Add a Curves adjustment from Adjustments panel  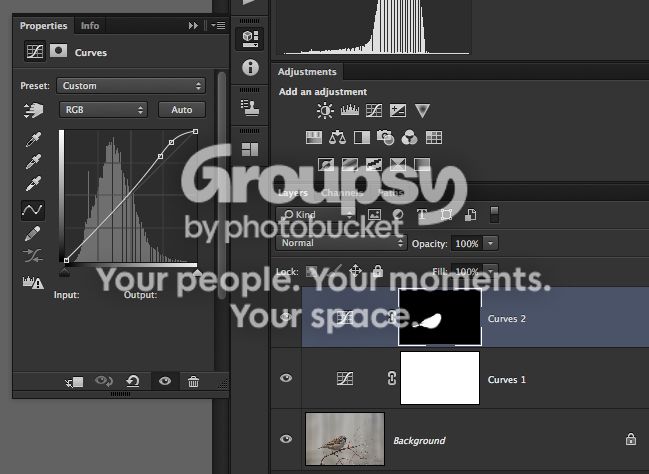coord(374,111)
